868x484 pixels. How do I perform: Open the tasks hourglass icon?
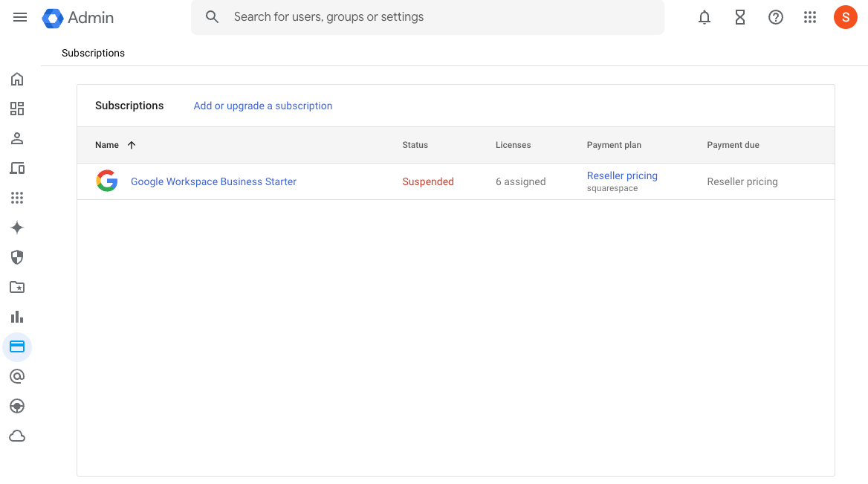740,17
